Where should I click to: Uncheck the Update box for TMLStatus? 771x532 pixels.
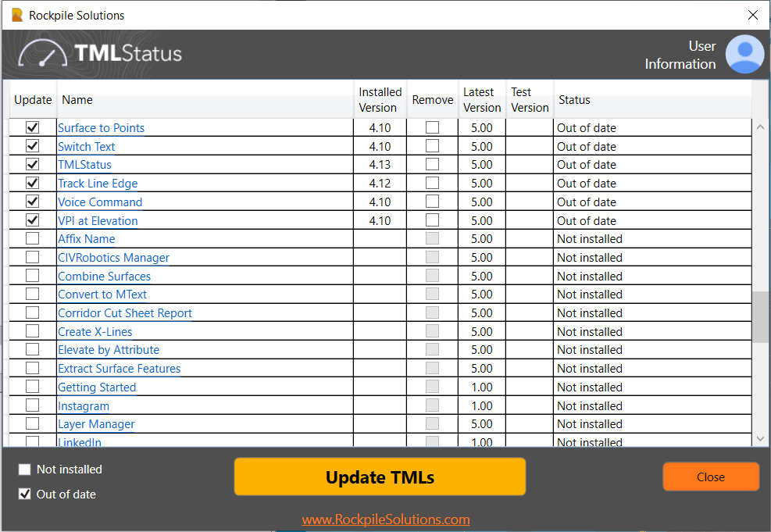pos(32,164)
